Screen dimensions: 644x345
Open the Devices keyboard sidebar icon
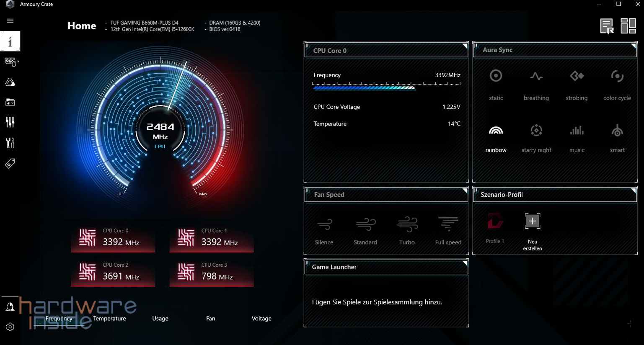10,62
